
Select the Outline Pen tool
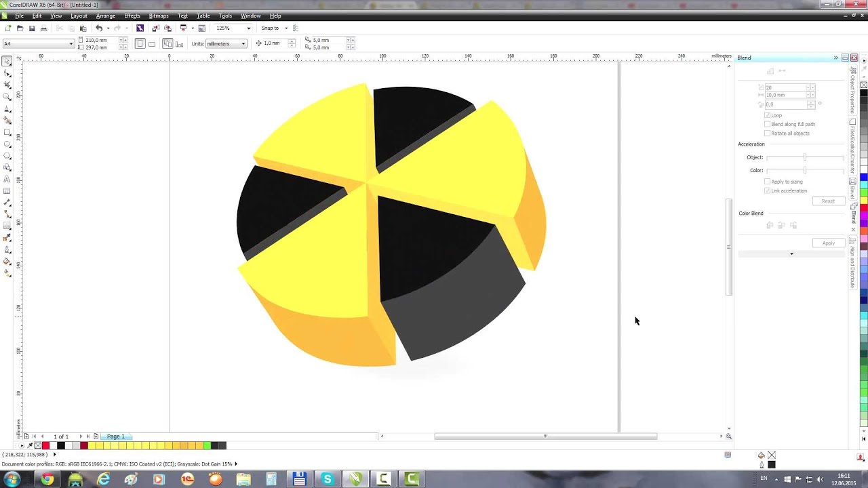point(7,249)
